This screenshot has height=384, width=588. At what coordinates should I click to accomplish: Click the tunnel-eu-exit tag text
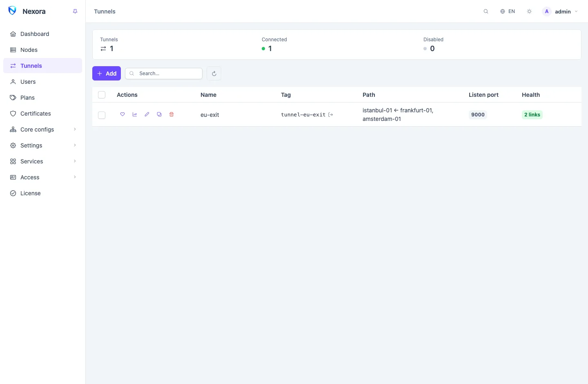(303, 115)
